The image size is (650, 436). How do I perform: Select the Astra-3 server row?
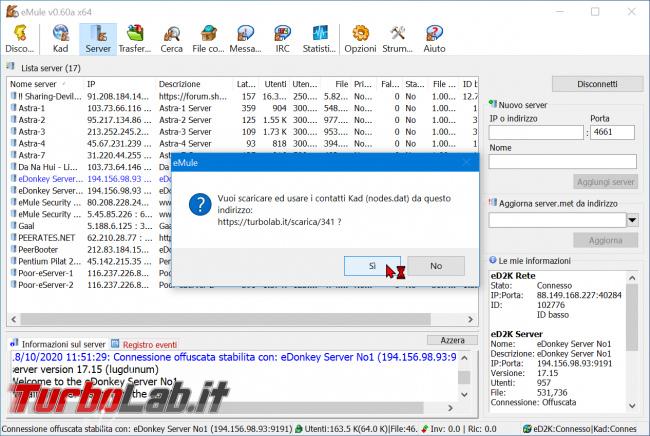[x=242, y=132]
